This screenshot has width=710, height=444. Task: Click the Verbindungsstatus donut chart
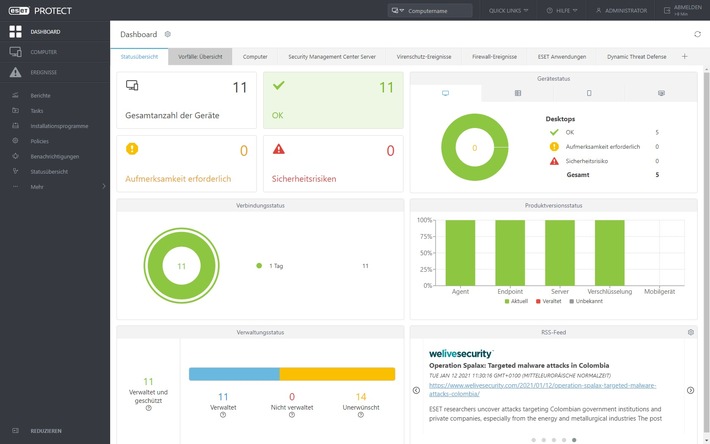[182, 266]
